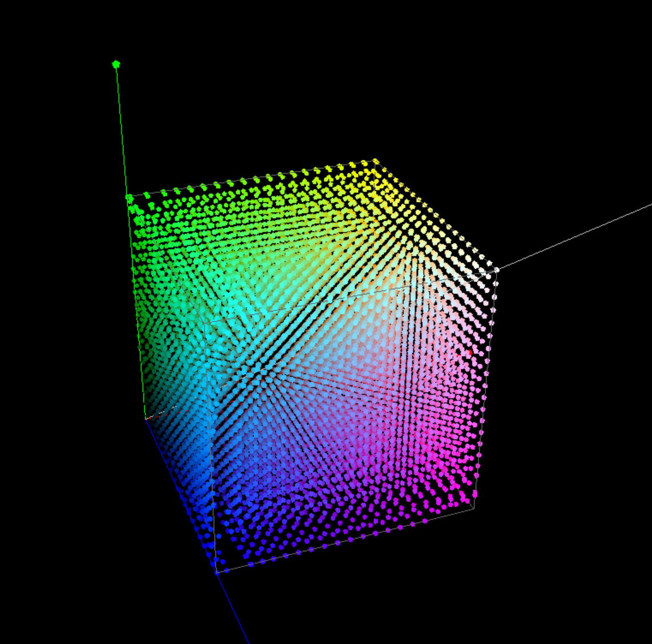Click the edge between yellow and white corners
The image size is (652, 644).
coord(437,216)
